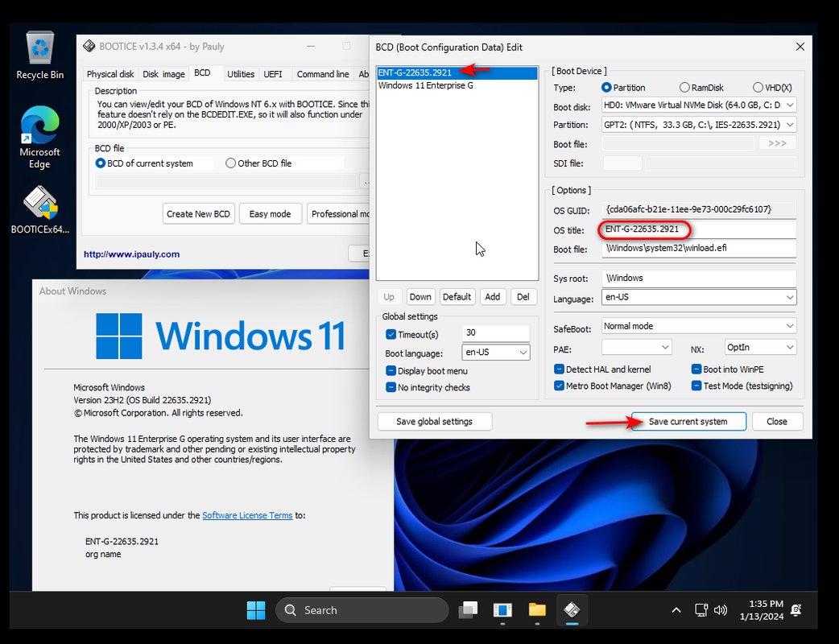
Task: Click the winload.efi Boot file field
Action: [x=699, y=248]
